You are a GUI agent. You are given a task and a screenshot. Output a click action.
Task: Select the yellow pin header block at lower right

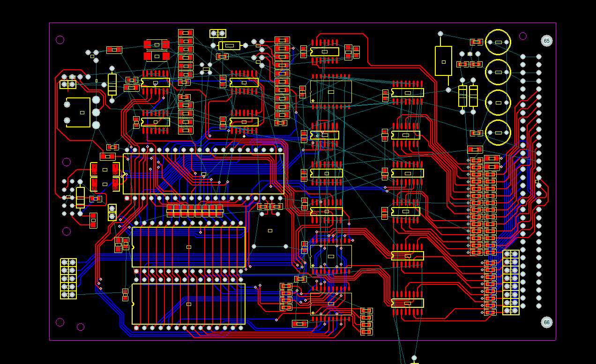[x=511, y=282]
